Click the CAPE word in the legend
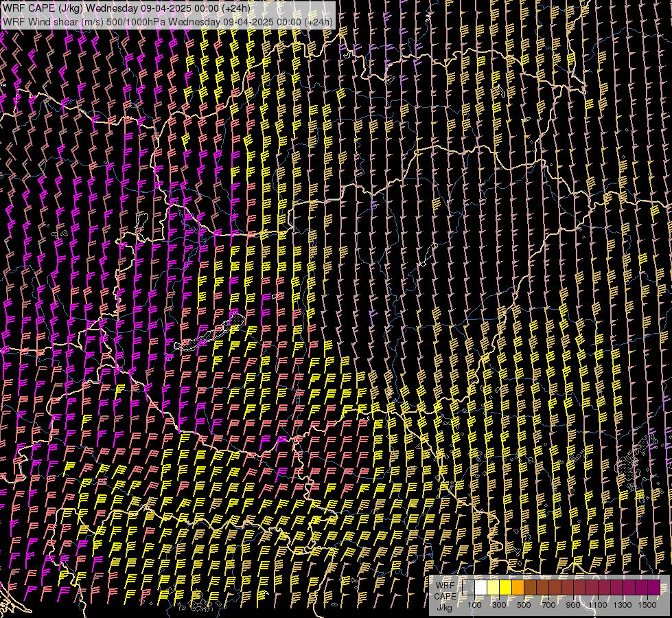This screenshot has height=618, width=672. tap(445, 597)
